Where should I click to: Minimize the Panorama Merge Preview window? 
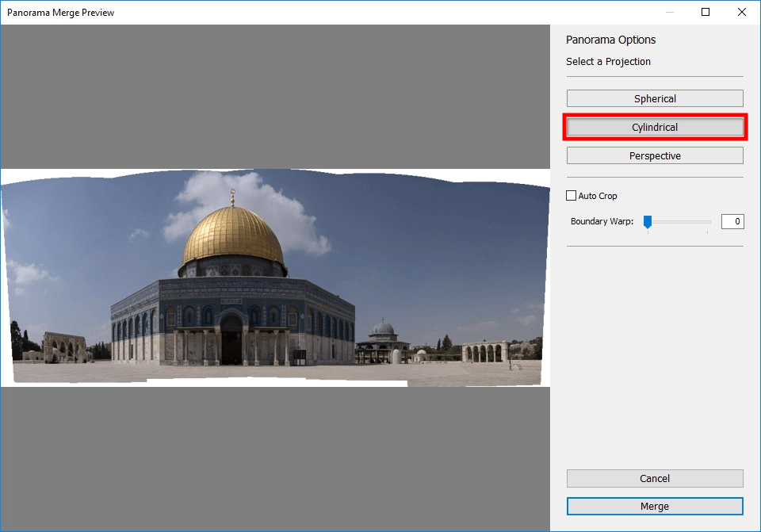point(670,12)
